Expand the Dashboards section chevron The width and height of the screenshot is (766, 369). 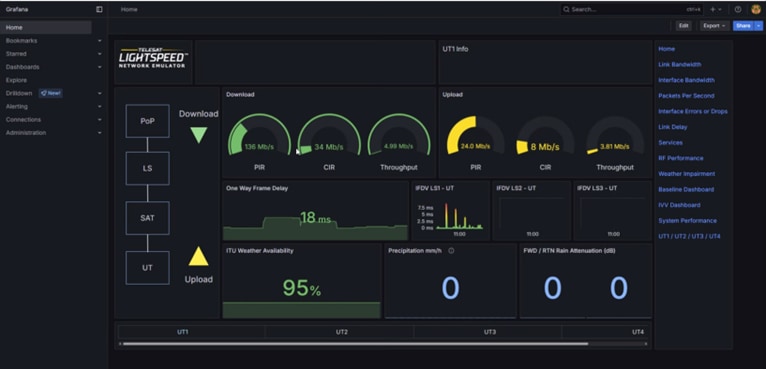(x=100, y=67)
